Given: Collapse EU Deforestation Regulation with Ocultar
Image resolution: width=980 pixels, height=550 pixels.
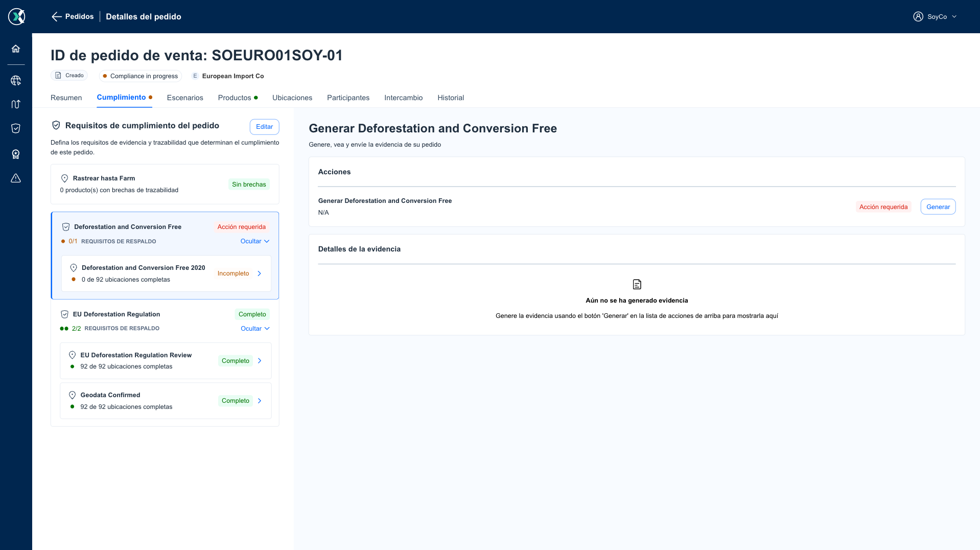Looking at the screenshot, I should [x=255, y=329].
